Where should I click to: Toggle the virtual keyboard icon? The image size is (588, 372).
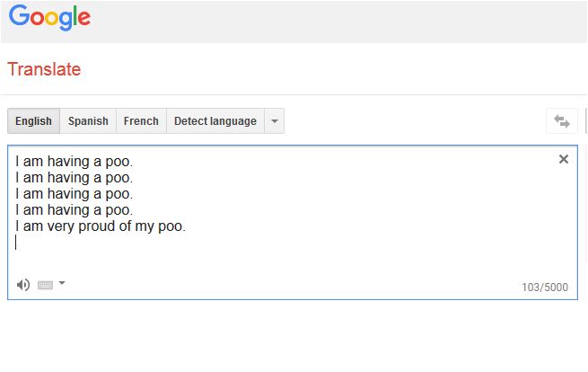coord(46,285)
